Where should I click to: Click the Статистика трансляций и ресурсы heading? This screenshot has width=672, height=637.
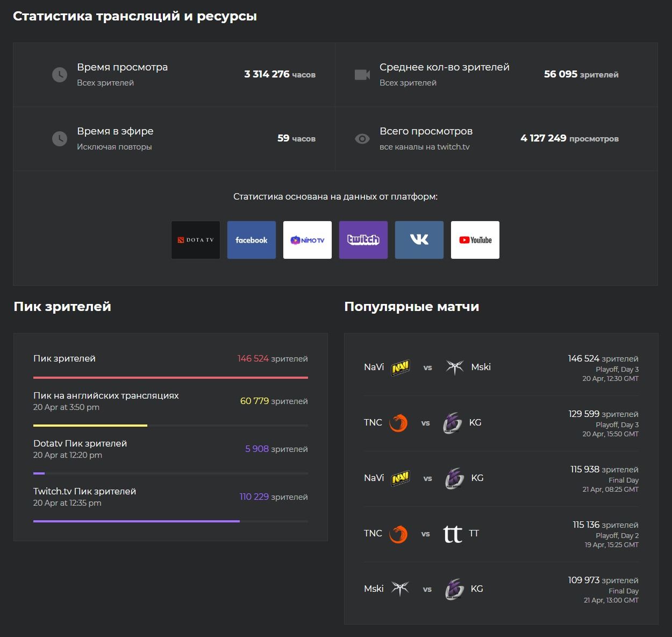point(135,16)
